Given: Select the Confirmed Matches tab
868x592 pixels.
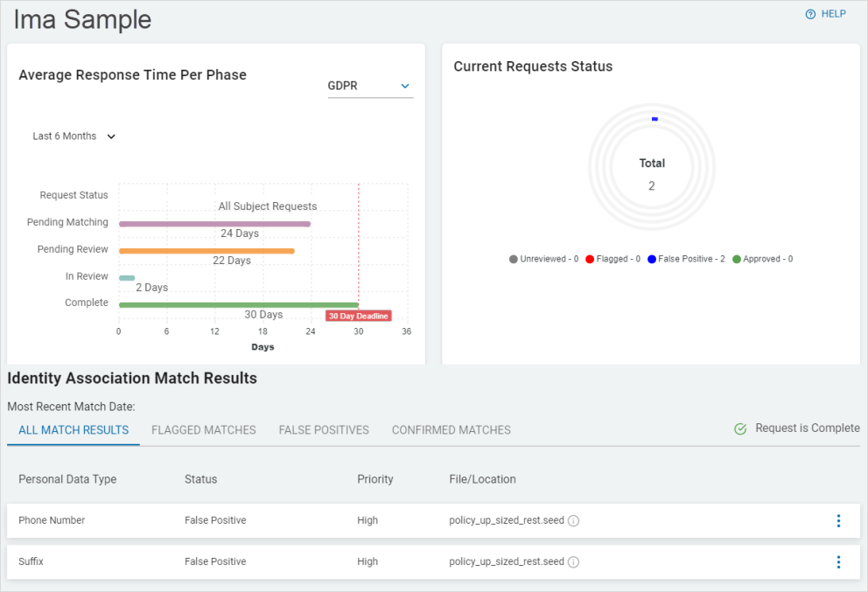Looking at the screenshot, I should point(451,430).
